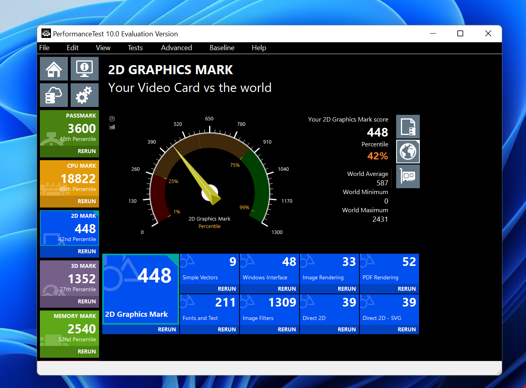Click the 42% percentile value
The image size is (526, 388).
(x=378, y=156)
